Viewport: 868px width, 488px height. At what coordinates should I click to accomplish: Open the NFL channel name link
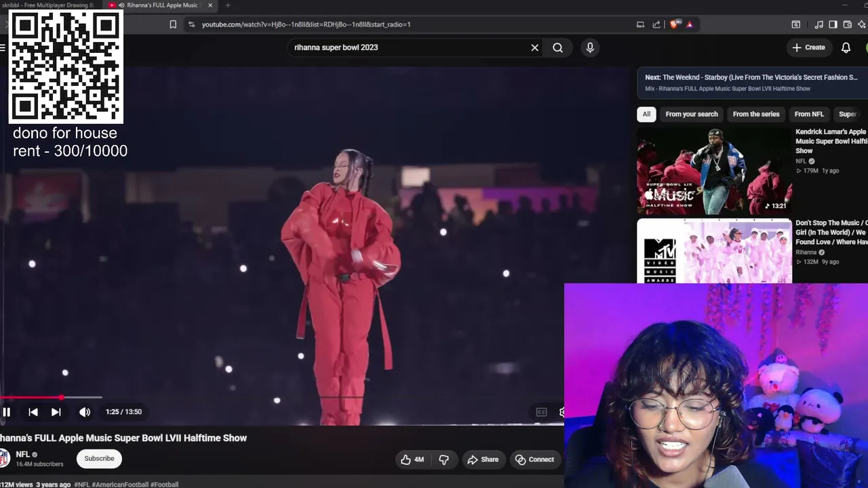(x=23, y=454)
